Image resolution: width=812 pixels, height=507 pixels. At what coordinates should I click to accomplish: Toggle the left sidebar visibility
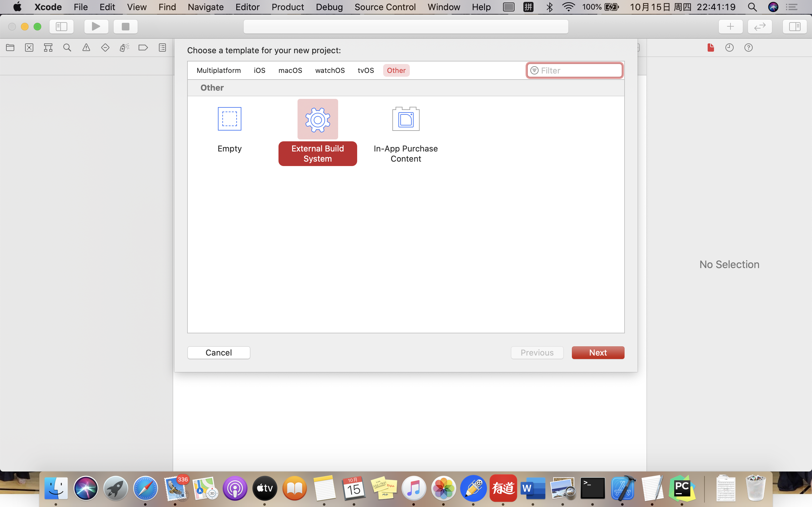click(x=62, y=27)
